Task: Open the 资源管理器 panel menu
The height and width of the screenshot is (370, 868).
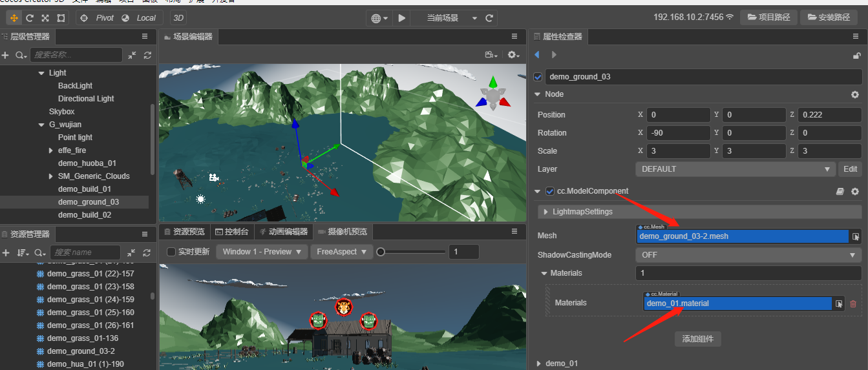Action: 145,234
